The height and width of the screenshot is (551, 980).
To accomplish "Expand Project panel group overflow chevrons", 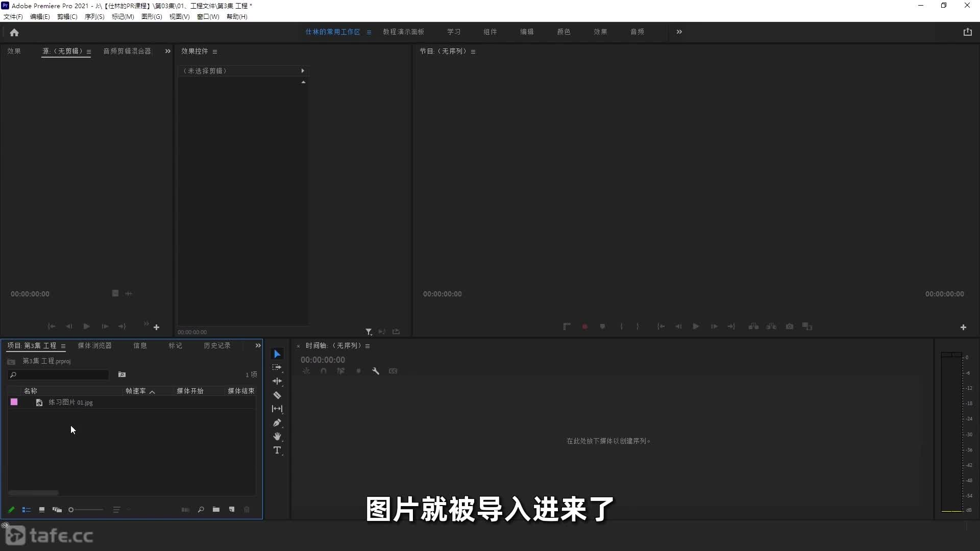I will click(258, 345).
